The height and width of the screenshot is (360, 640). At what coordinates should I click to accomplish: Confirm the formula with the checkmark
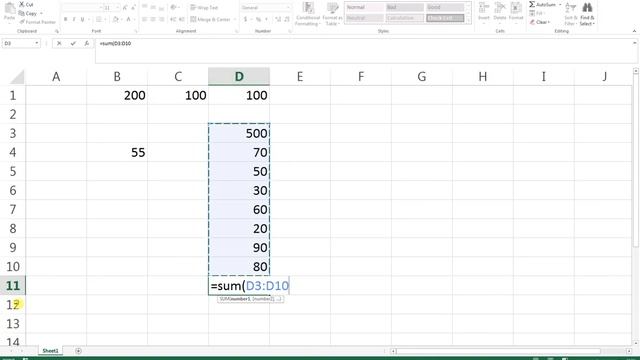coord(73,43)
